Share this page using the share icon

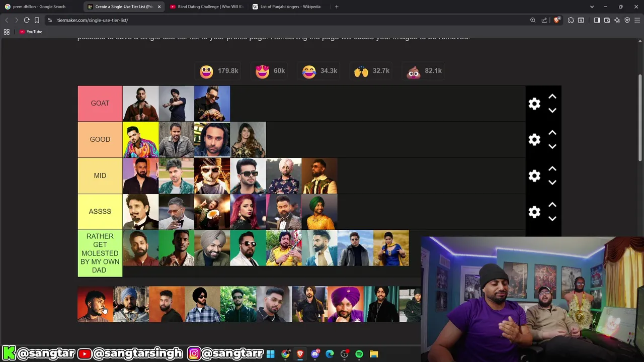pos(544,20)
